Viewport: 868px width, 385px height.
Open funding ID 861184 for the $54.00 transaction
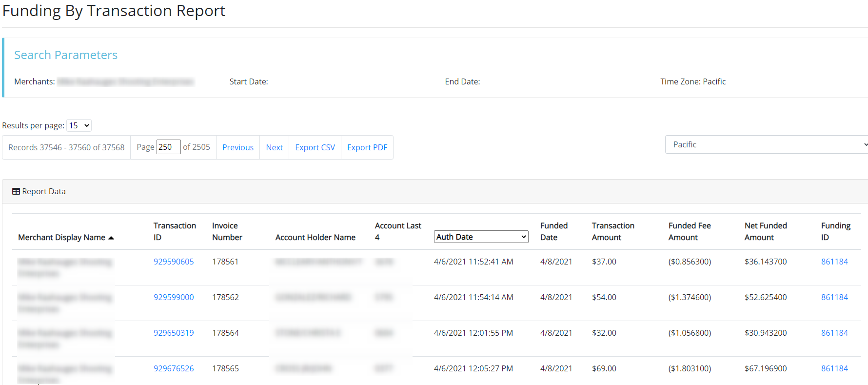834,297
